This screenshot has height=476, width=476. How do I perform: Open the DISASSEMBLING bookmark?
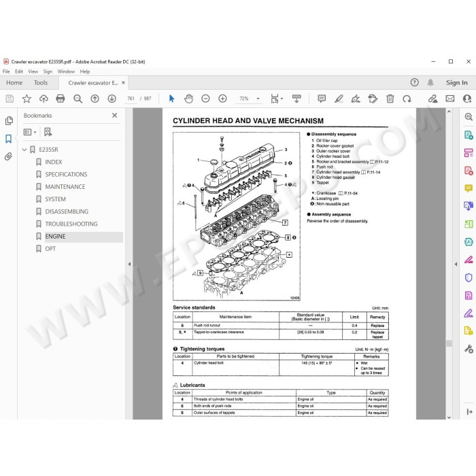(67, 211)
